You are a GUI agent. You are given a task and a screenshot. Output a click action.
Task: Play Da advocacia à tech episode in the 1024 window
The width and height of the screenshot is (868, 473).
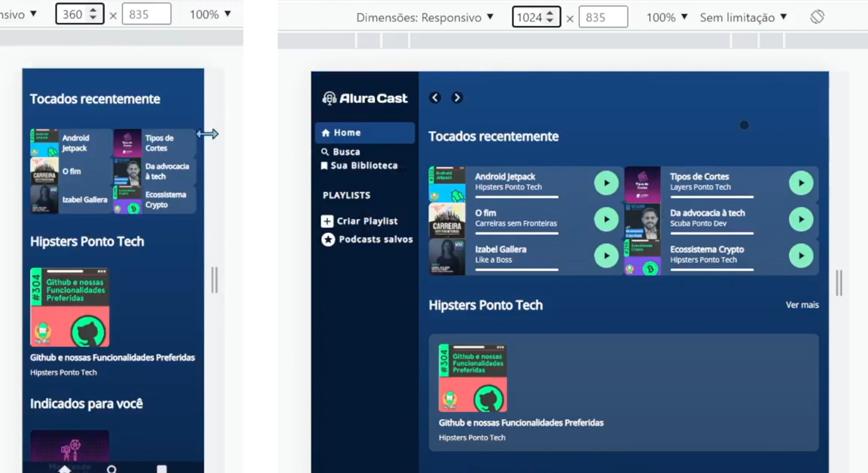point(801,219)
